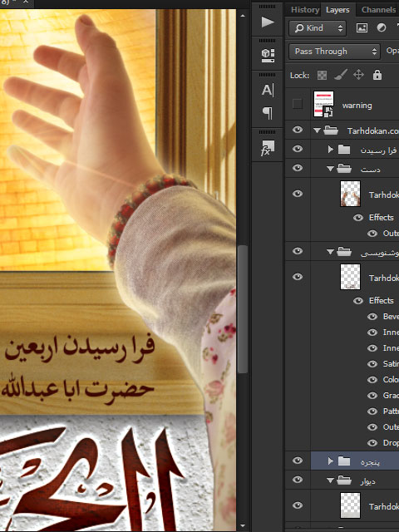Hide the دست group
Screen dimensions: 399x532
click(x=298, y=168)
